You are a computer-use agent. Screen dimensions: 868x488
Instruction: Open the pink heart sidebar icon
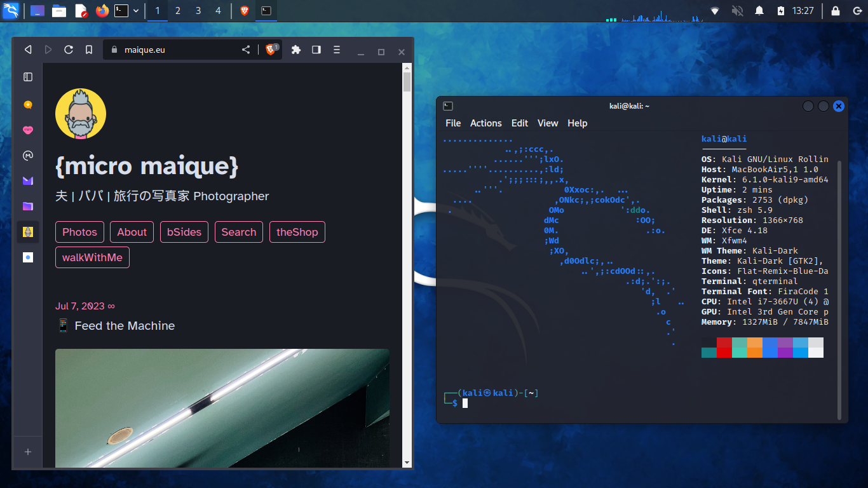tap(28, 130)
